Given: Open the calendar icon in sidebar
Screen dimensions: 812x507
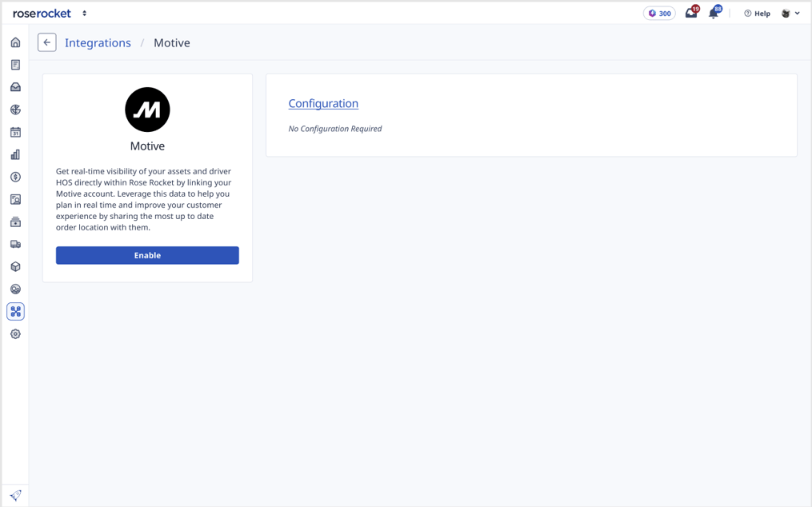Looking at the screenshot, I should [15, 132].
